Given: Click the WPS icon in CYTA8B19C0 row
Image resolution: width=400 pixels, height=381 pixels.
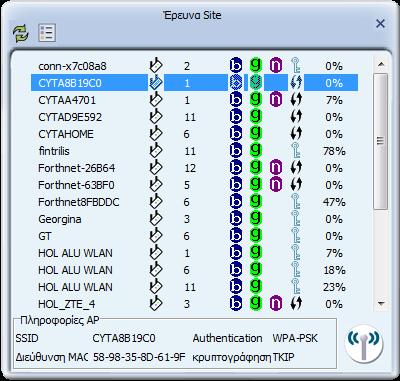Looking at the screenshot, I should pyautogui.click(x=296, y=82).
